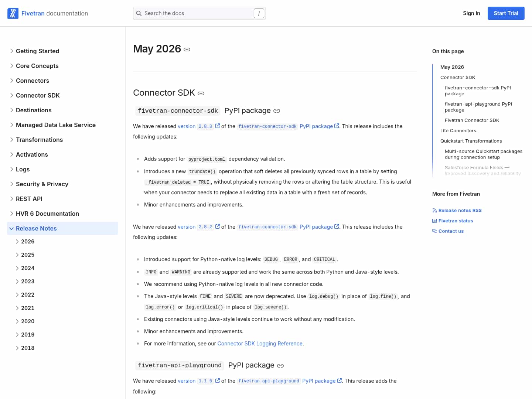
Task: Open Security & Privacy section
Action: (x=42, y=184)
